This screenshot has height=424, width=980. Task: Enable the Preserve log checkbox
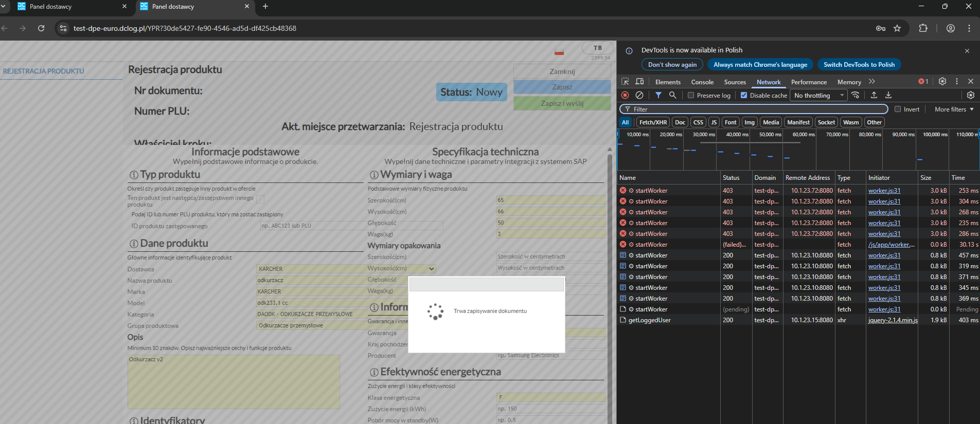point(691,95)
